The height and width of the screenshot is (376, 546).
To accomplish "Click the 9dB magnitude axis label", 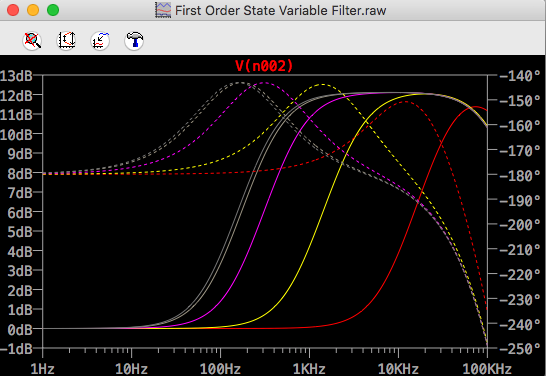I will point(20,154).
